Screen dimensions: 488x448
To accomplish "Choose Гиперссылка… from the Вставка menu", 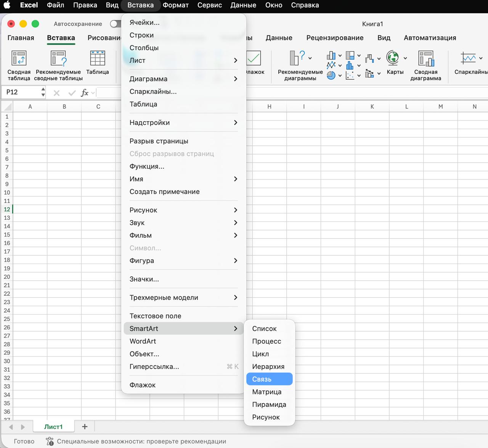I will pyautogui.click(x=154, y=367).
